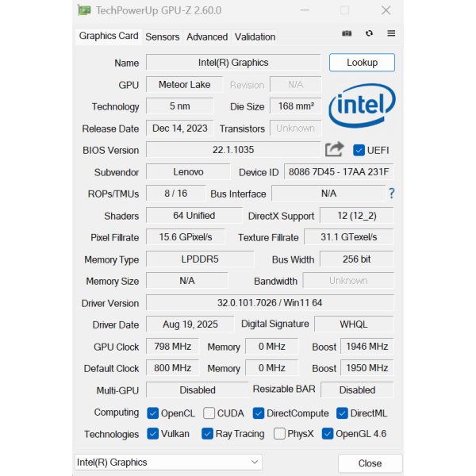
Task: Toggle the PhysX checkbox
Action: pyautogui.click(x=279, y=433)
